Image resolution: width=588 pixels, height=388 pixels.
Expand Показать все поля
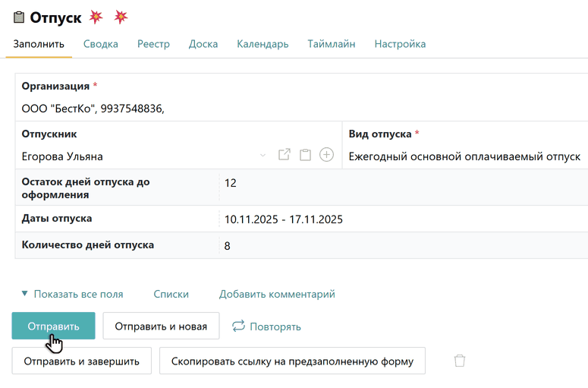(x=72, y=294)
